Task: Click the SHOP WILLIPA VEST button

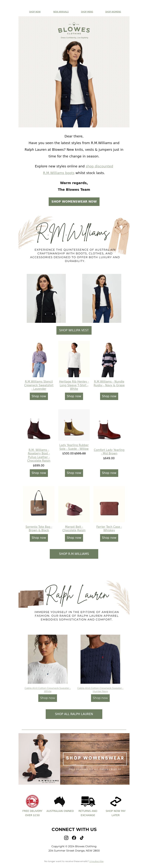Action: point(74,330)
